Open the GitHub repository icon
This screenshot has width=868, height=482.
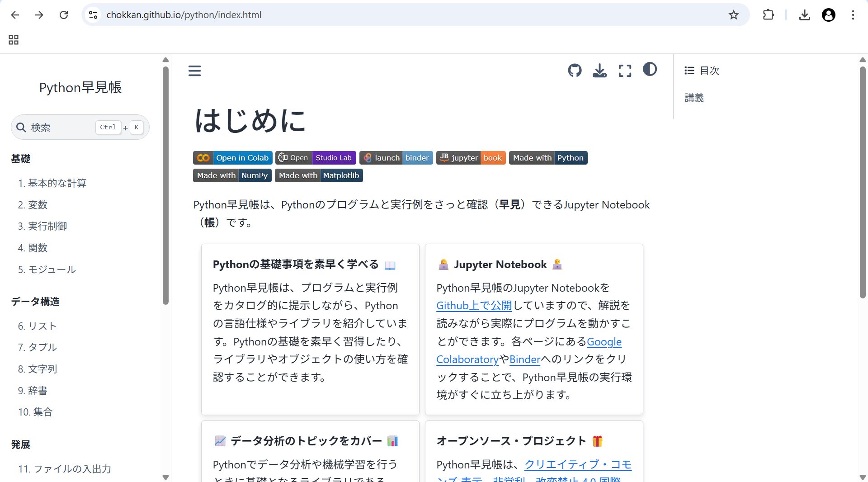coord(575,71)
